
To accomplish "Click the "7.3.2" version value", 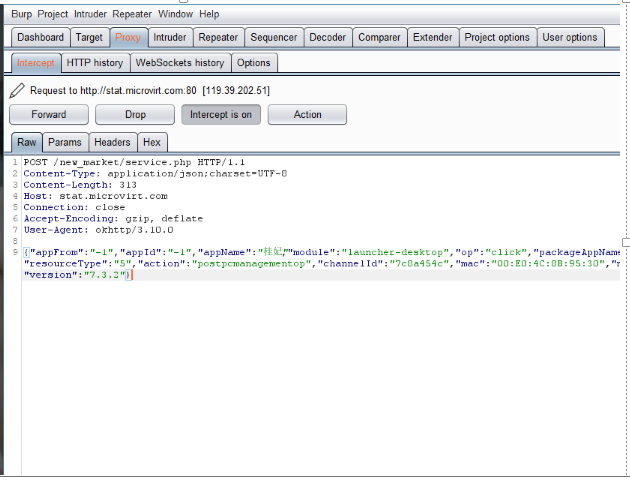I will (104, 275).
